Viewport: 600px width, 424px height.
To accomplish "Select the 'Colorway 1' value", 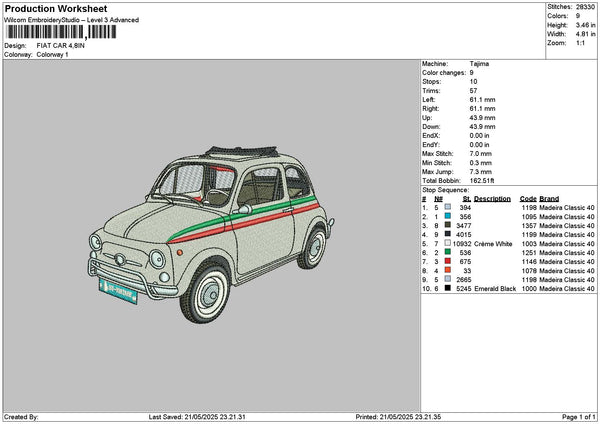I will [x=52, y=55].
